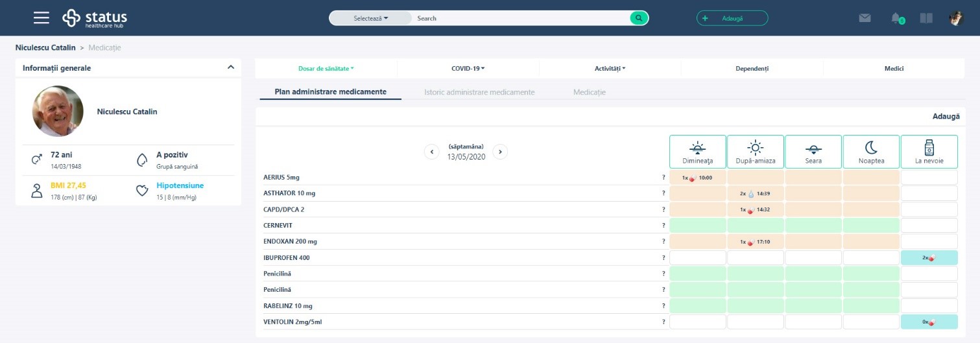Go to the next week arrow
The image size is (980, 343).
(499, 152)
